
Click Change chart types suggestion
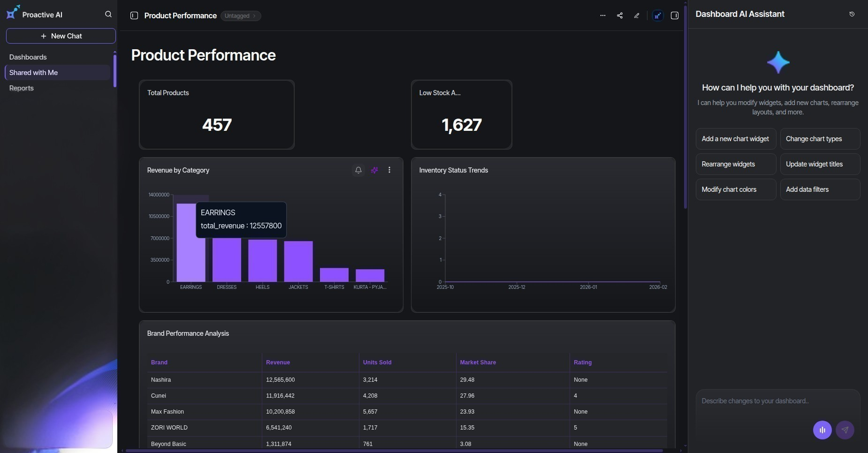(x=820, y=139)
